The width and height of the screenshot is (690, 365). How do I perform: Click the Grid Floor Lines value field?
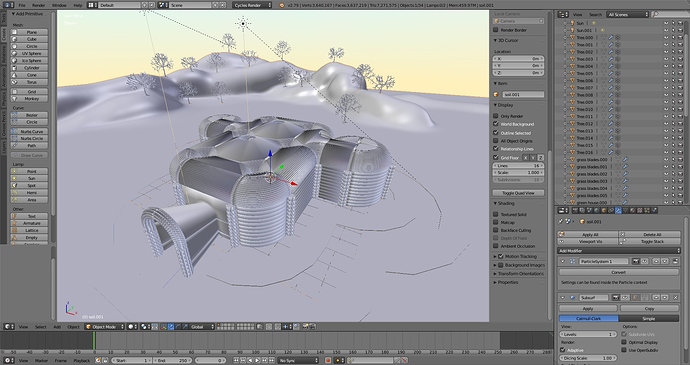(x=518, y=166)
